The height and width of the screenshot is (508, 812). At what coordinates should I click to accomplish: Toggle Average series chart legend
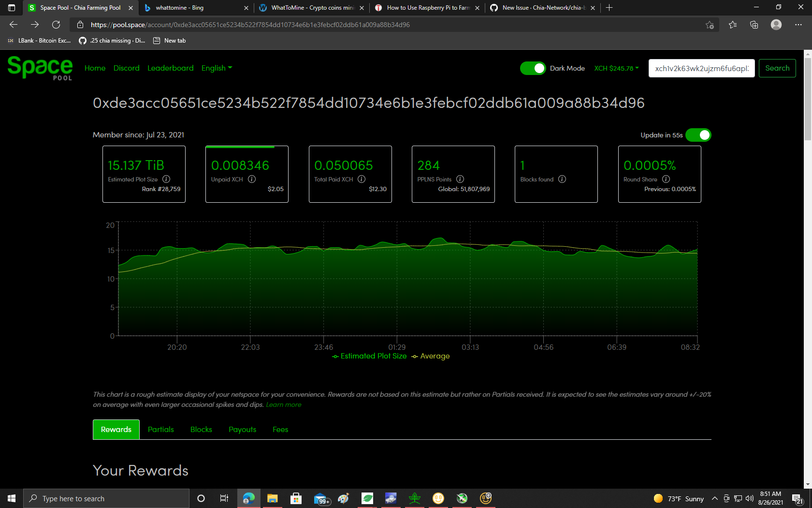(431, 356)
